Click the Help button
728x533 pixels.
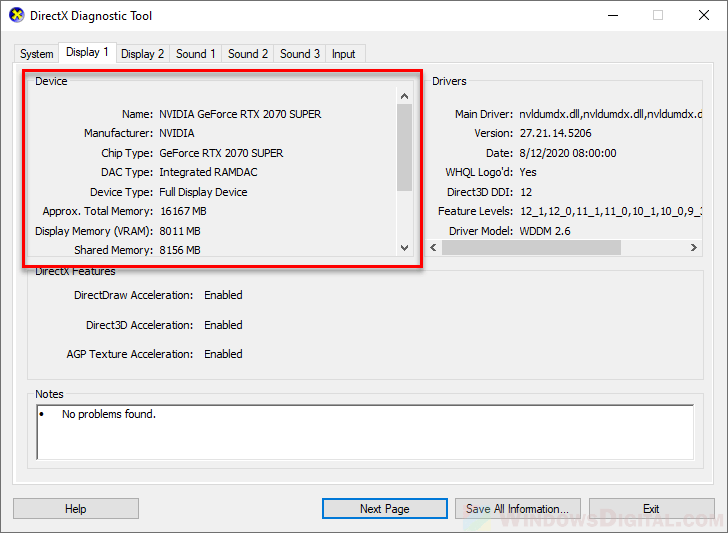coord(76,509)
